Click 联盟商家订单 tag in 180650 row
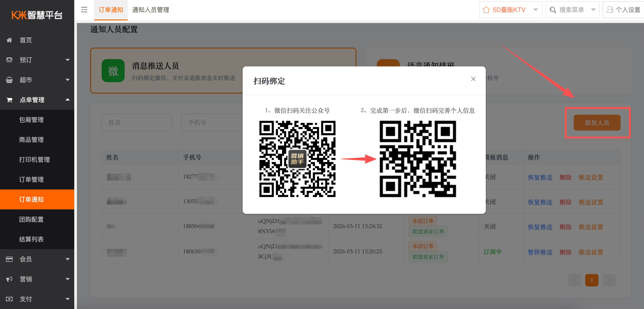Screen dimensions: 644x309 [x=428, y=257]
